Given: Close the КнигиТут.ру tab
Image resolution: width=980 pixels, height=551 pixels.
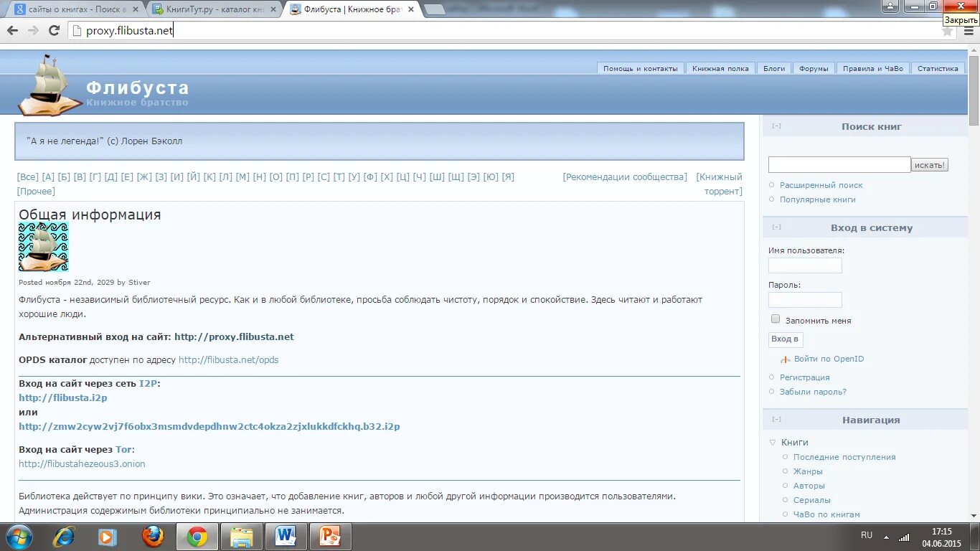Looking at the screenshot, I should pos(273,9).
